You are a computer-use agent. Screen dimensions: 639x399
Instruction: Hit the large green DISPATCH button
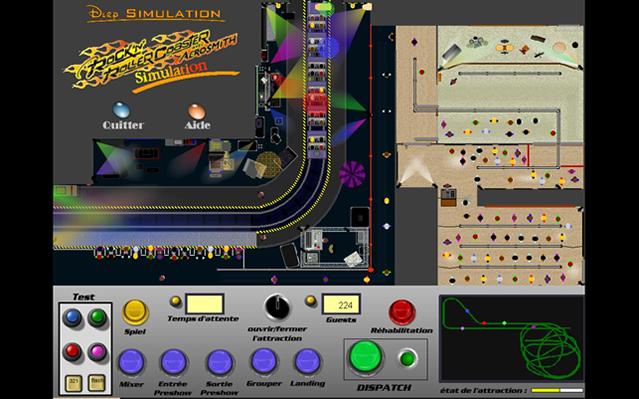tap(365, 356)
